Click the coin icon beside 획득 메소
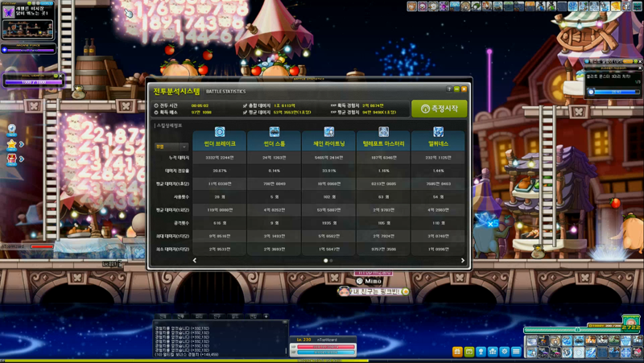The width and height of the screenshot is (644, 363). (156, 112)
